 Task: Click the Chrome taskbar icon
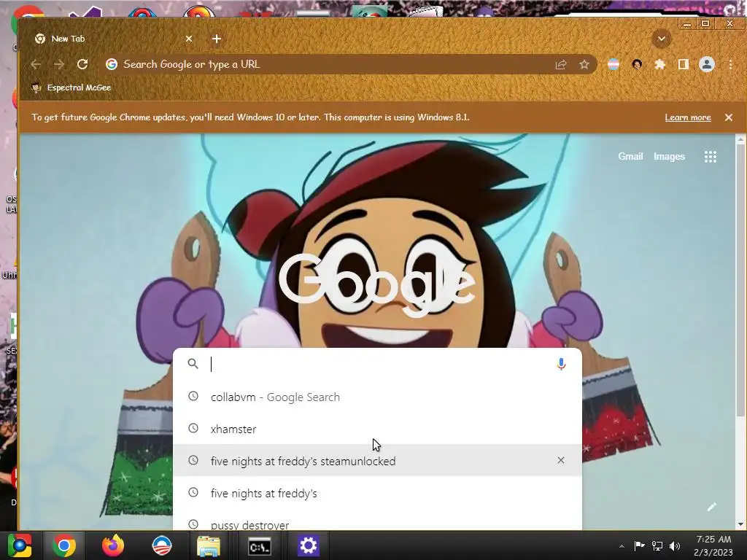64,545
